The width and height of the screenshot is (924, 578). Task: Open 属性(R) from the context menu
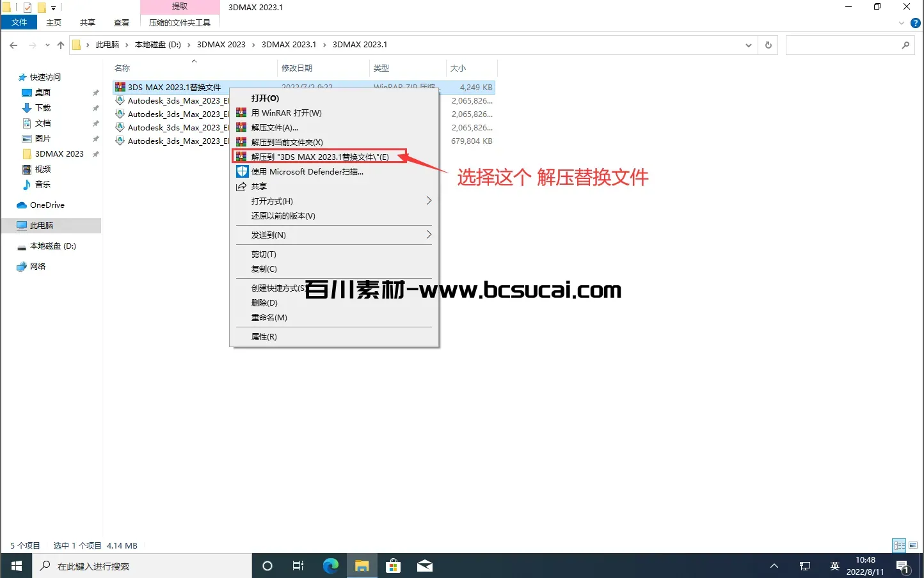(334, 337)
